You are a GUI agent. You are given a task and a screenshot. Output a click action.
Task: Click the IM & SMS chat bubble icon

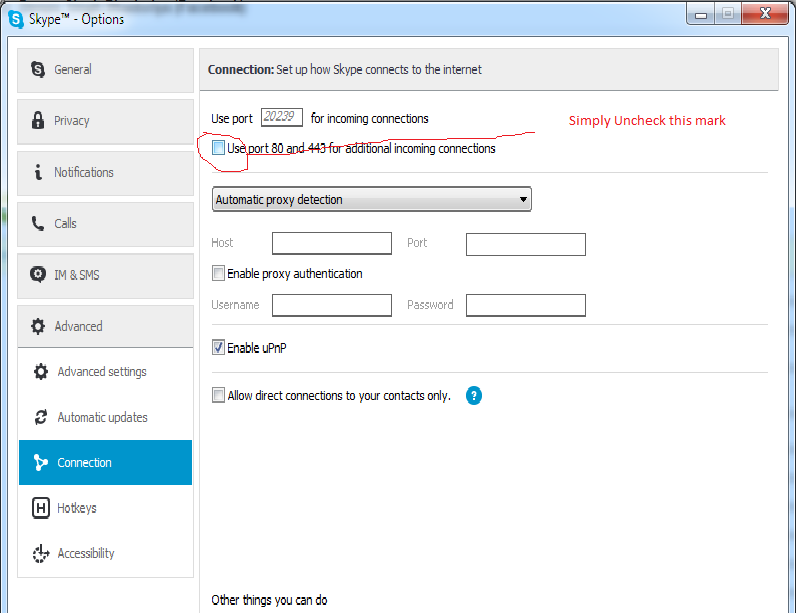[x=38, y=275]
